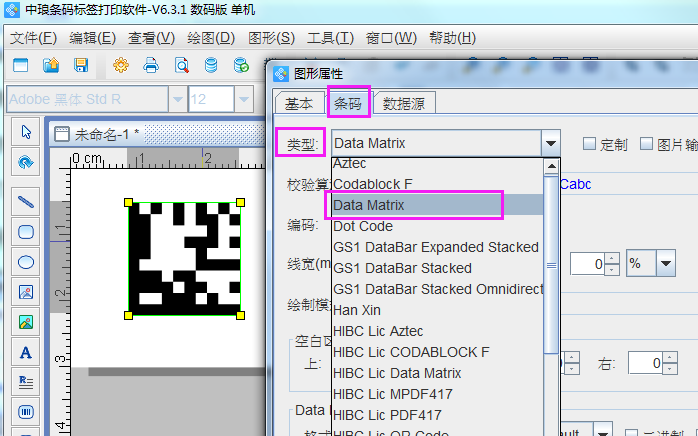Select the colored landscape image tool

pyautogui.click(x=26, y=322)
